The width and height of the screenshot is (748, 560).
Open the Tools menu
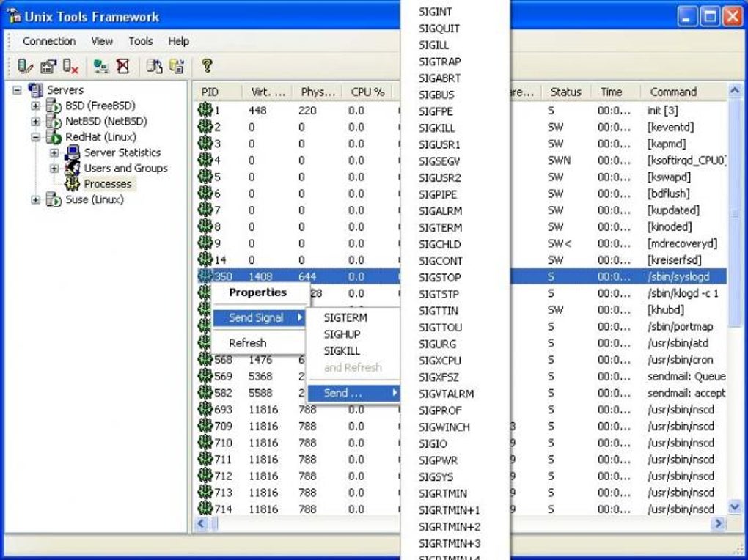141,41
